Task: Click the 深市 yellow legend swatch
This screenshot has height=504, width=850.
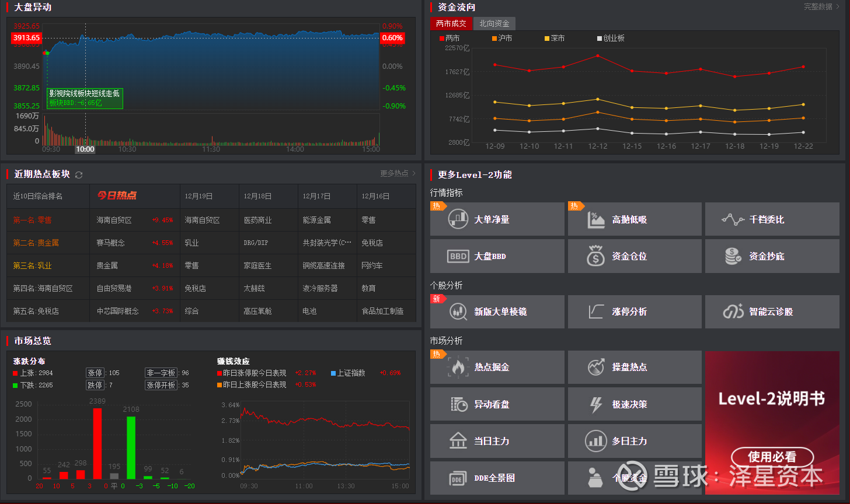Action: coord(547,38)
